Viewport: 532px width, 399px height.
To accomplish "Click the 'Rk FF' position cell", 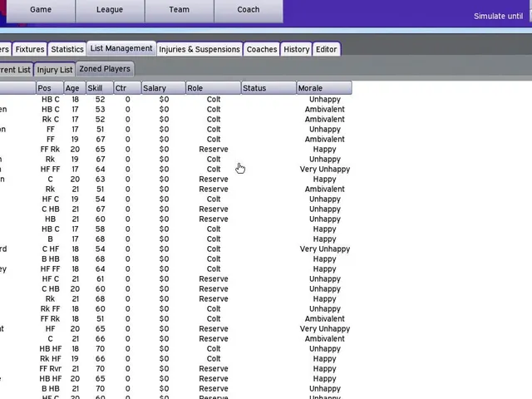I will [x=50, y=308].
